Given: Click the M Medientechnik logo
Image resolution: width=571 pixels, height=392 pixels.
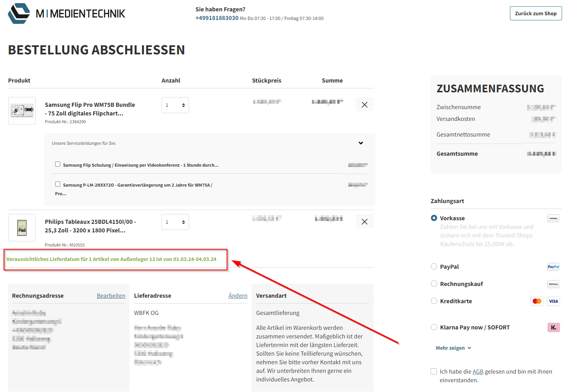Looking at the screenshot, I should tap(67, 13).
